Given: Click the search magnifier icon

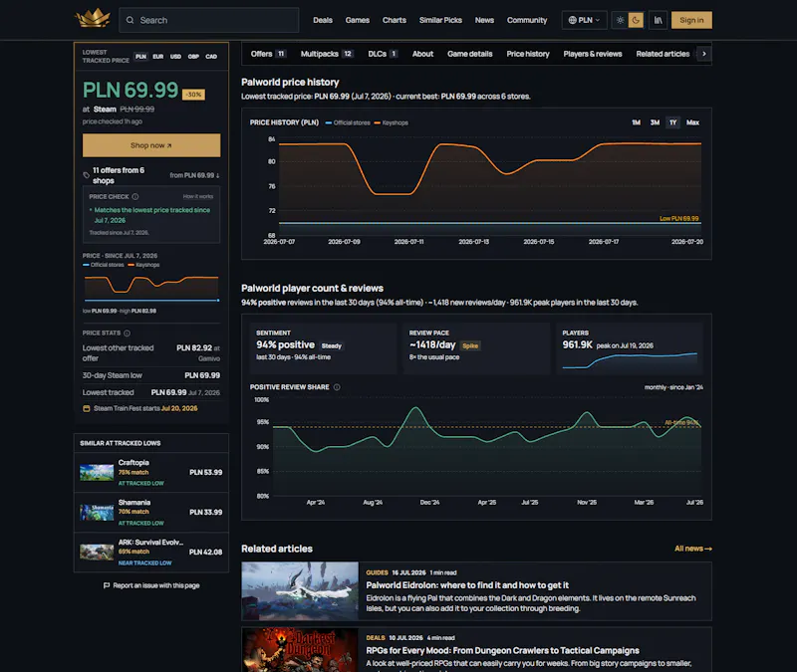Looking at the screenshot, I should (131, 20).
